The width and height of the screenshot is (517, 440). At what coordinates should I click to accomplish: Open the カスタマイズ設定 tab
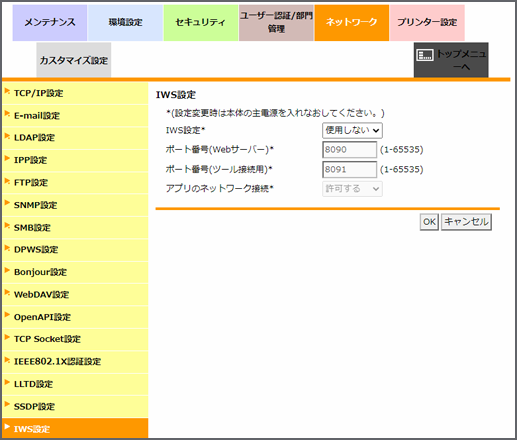click(x=74, y=60)
